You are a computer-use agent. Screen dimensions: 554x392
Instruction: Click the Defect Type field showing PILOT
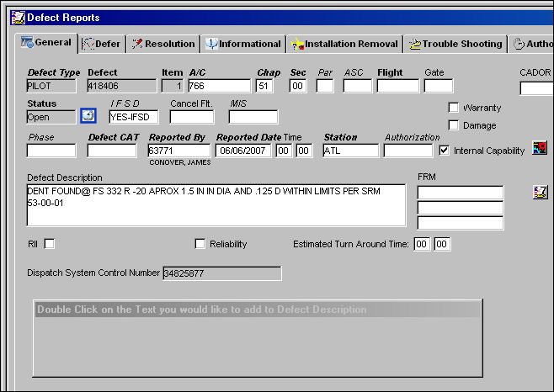[x=51, y=86]
